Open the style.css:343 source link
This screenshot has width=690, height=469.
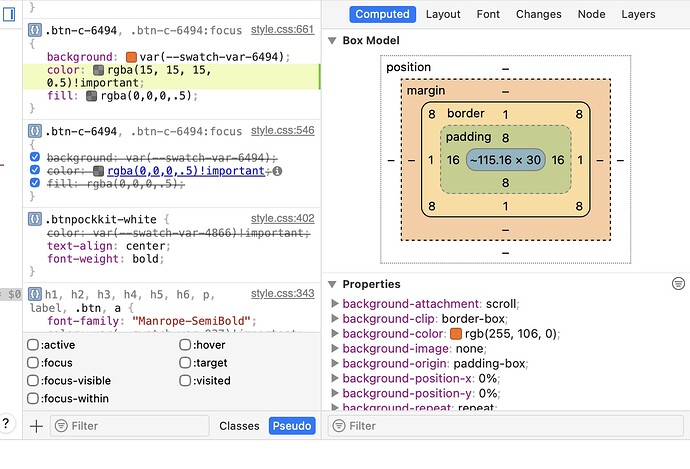coord(283,293)
